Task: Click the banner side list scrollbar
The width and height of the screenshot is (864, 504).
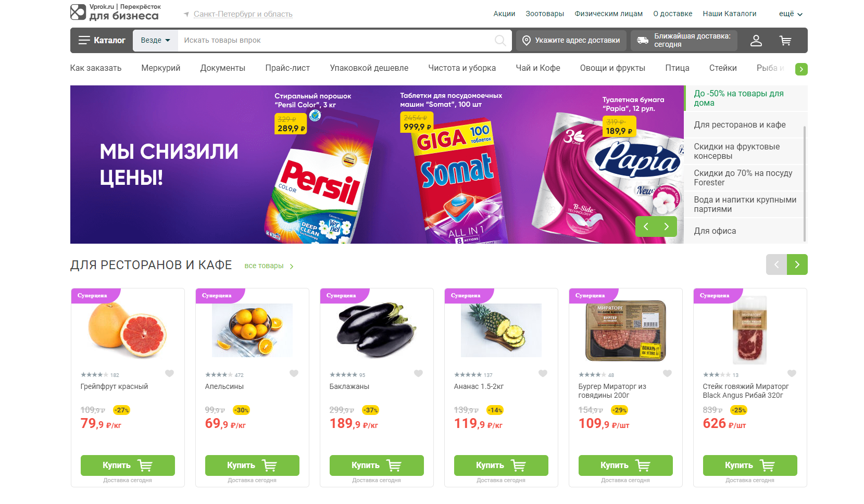Action: tap(805, 183)
